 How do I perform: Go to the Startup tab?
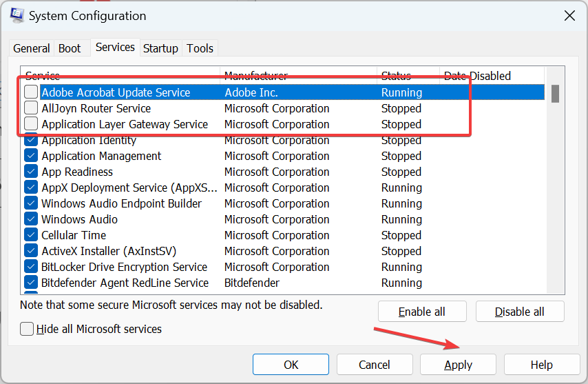[160, 48]
